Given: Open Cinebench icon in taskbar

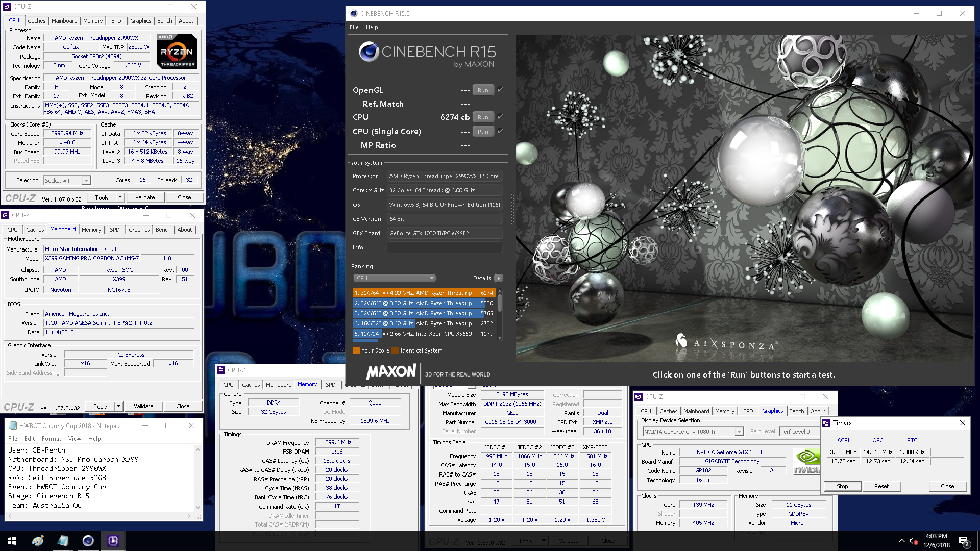Looking at the screenshot, I should (x=88, y=541).
